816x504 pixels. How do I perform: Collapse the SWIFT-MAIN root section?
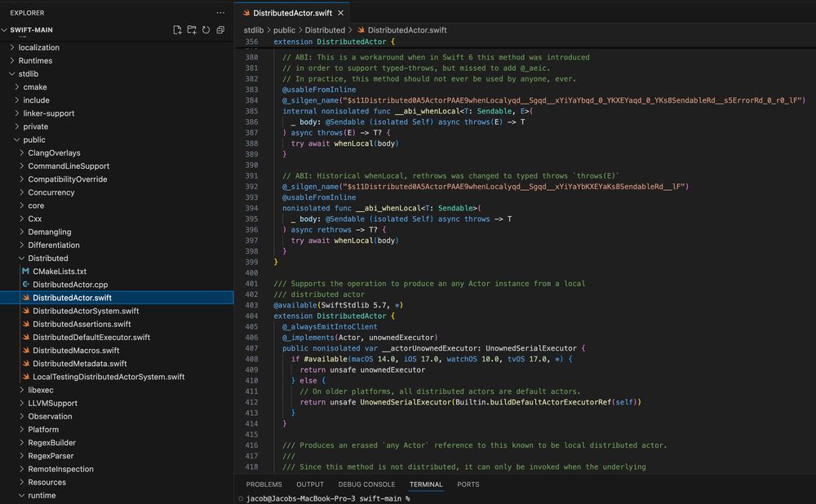click(4, 30)
